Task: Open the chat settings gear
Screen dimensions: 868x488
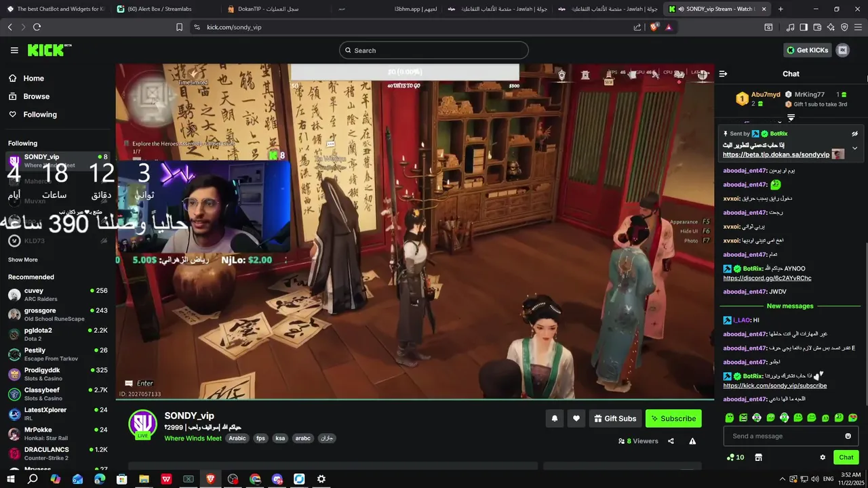Action: 823,457
